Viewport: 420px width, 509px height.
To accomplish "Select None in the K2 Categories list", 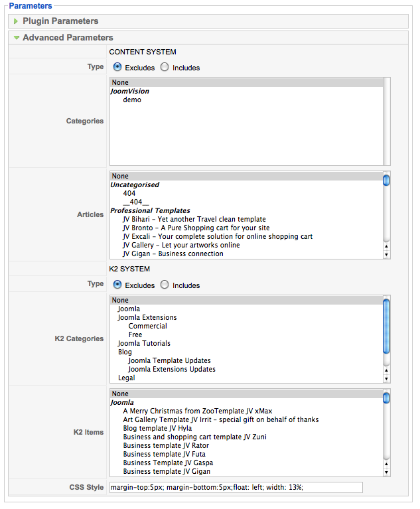I will pyautogui.click(x=246, y=300).
